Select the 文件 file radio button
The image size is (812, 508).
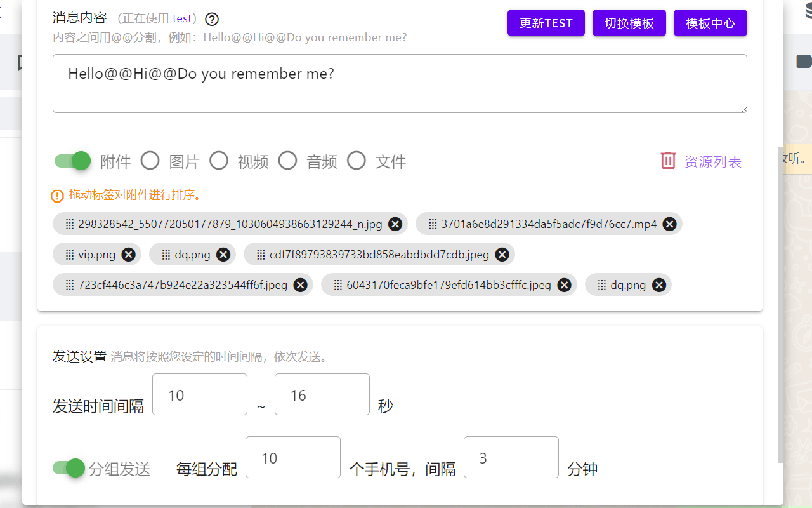(356, 161)
